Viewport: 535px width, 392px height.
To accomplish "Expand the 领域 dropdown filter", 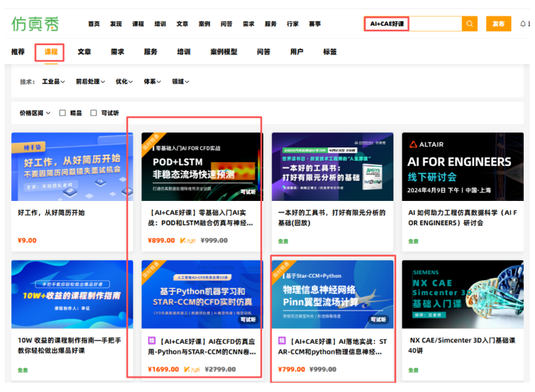I will [181, 81].
